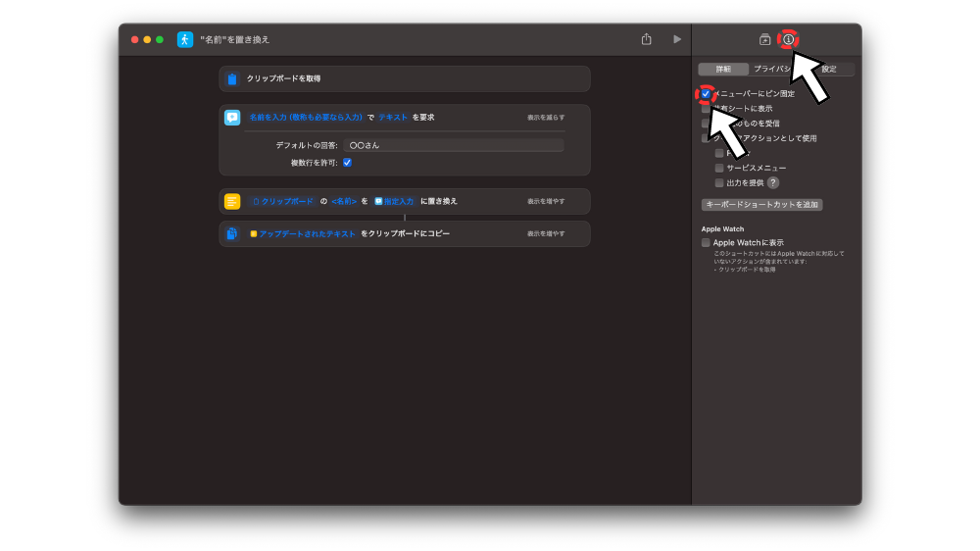Screen dimensions: 980x551
Task: Run the shortcut with play button
Action: point(677,39)
